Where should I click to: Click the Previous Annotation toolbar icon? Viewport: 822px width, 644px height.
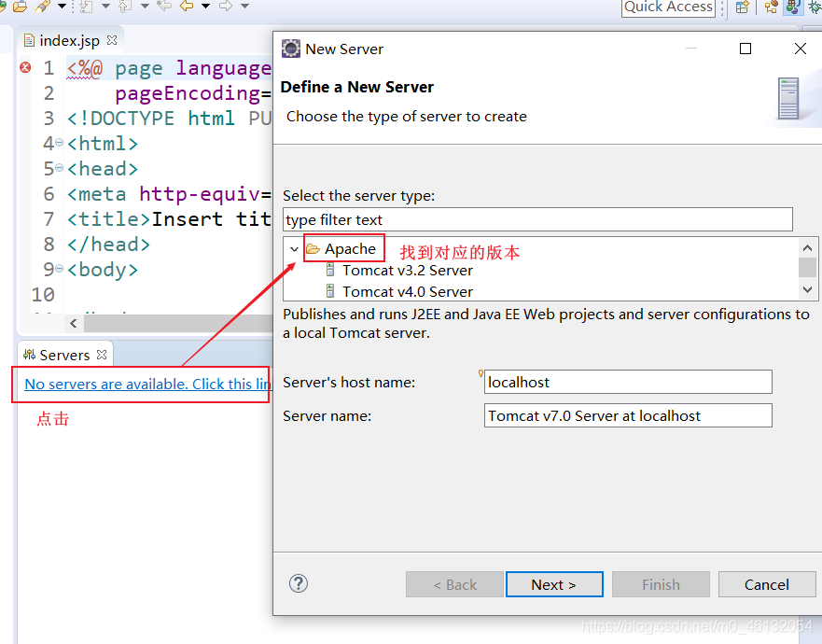click(126, 7)
